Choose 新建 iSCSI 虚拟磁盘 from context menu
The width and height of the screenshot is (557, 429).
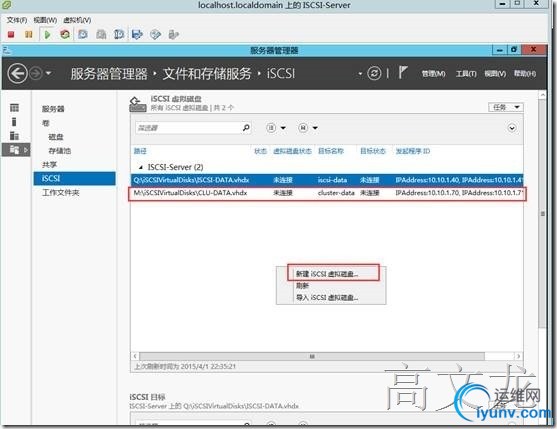click(327, 274)
